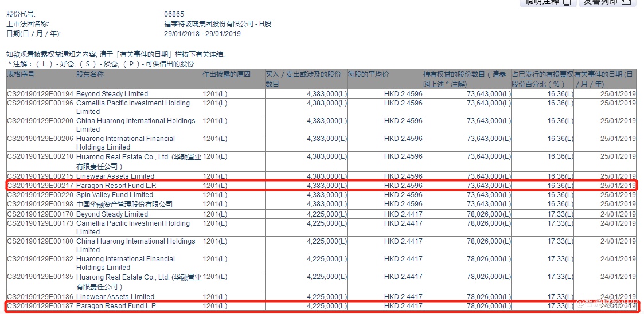Click Huarong Real Estate Co. in row E00210
Screen dimensions: 644x314
[x=139, y=162]
